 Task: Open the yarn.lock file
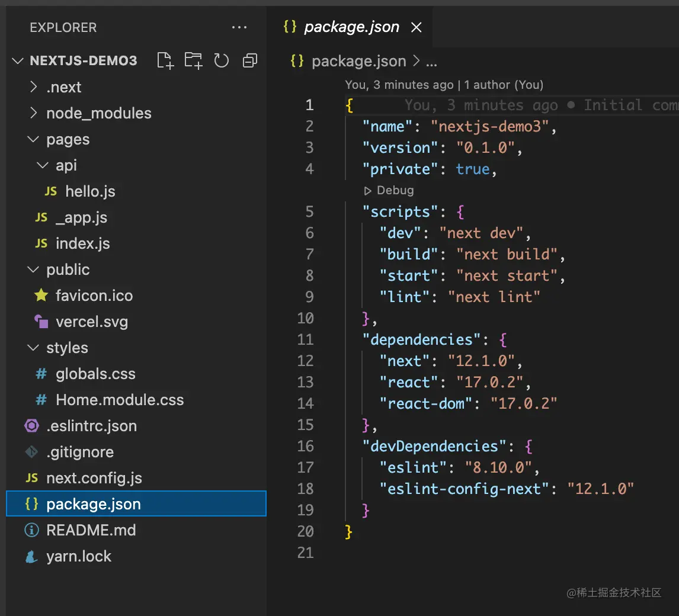pos(78,556)
